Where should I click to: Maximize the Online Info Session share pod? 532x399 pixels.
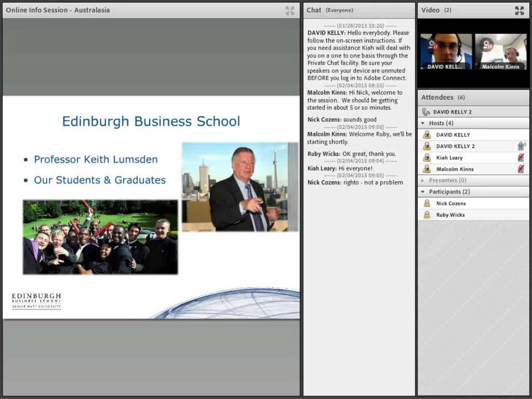point(289,11)
